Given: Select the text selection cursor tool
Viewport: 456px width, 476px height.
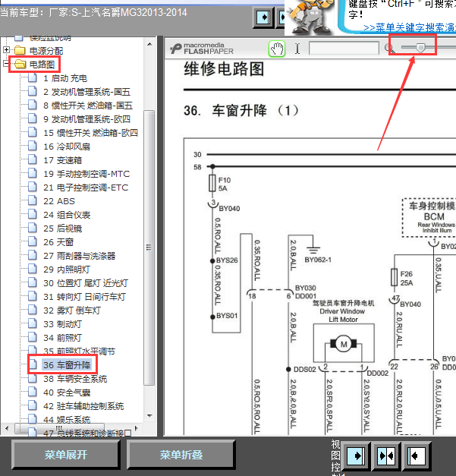Looking at the screenshot, I should point(297,49).
